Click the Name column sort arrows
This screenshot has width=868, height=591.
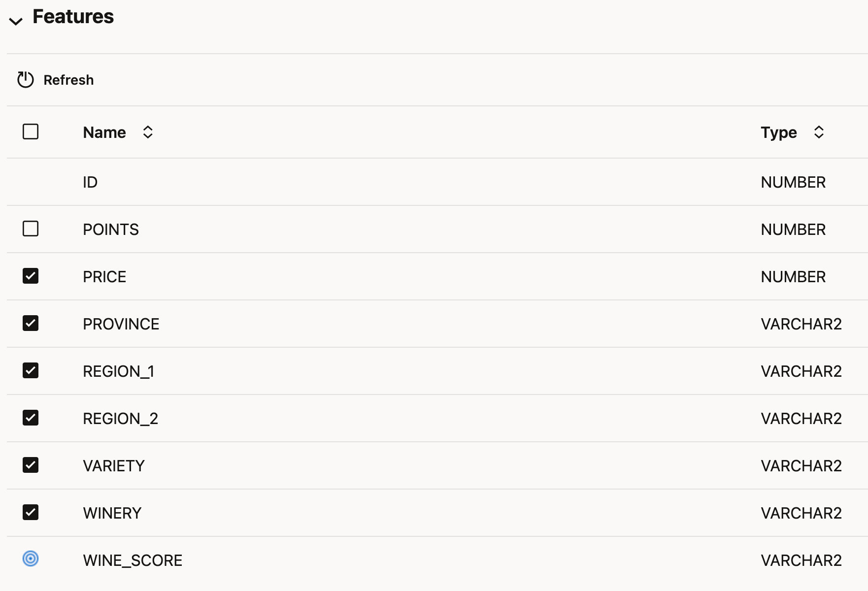(x=147, y=132)
